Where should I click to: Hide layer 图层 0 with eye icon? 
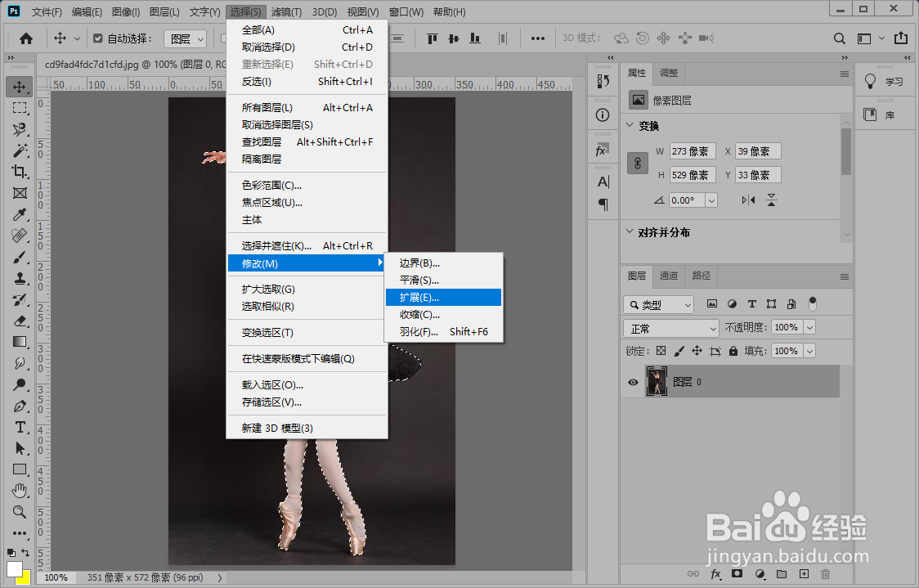pyautogui.click(x=633, y=382)
